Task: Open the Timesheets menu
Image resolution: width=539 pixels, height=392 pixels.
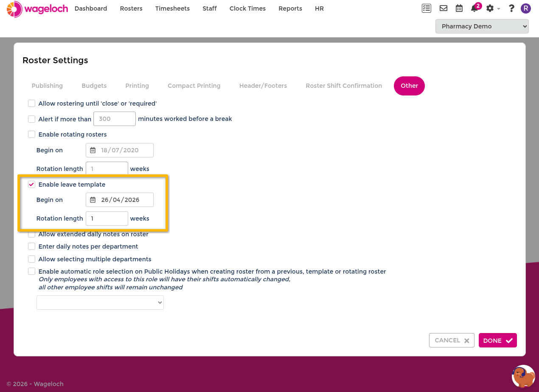Action: [x=172, y=8]
